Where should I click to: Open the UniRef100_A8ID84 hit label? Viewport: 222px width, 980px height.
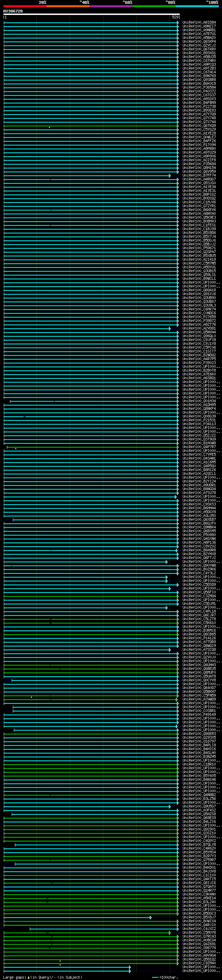point(199,23)
